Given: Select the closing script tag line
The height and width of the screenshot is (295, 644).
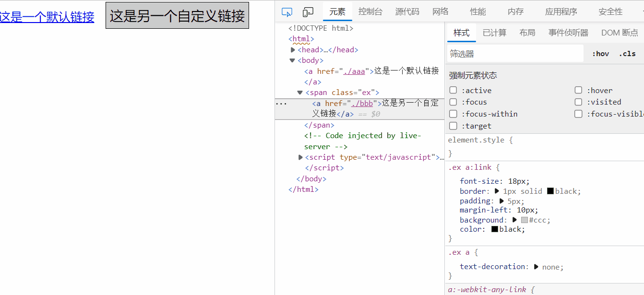Looking at the screenshot, I should coord(324,168).
